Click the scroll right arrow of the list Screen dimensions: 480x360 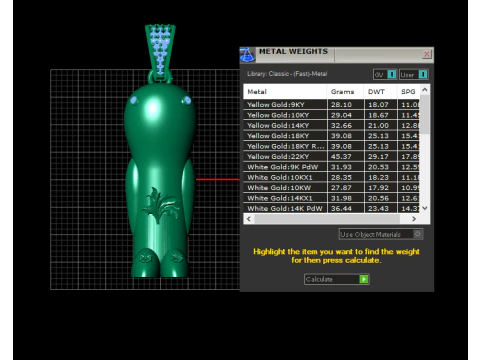click(x=414, y=219)
